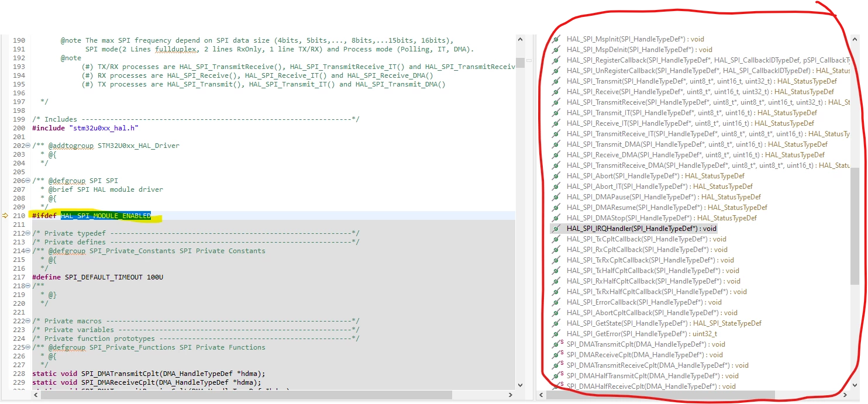Click the outline panel's horizontal scroll-right arrow
The width and height of the screenshot is (868, 404).
(x=846, y=395)
